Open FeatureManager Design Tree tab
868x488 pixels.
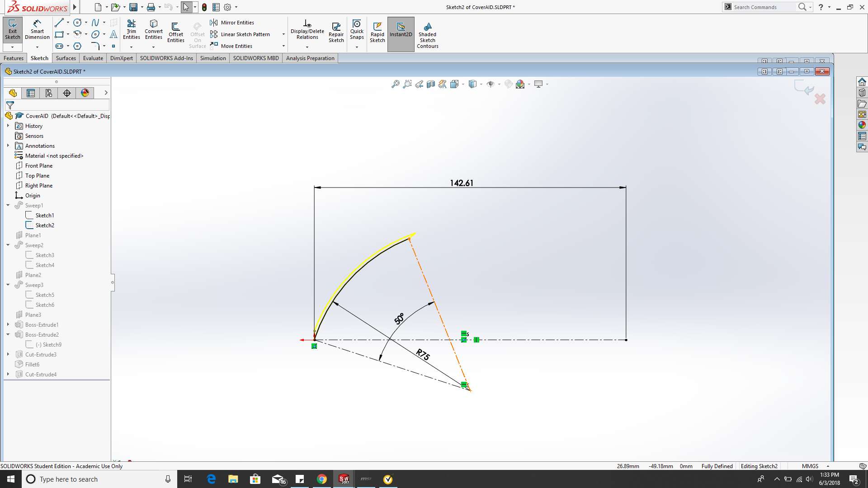(13, 93)
